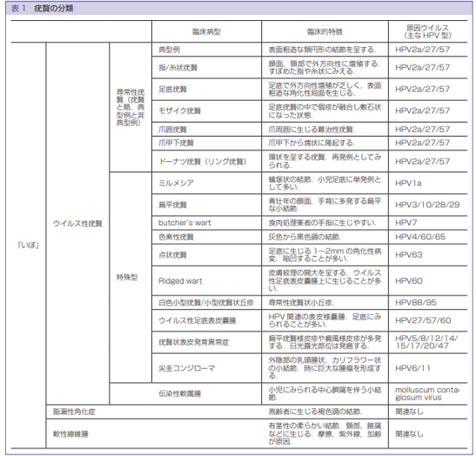Select the HPV3/10/28/29 cell

(x=427, y=205)
